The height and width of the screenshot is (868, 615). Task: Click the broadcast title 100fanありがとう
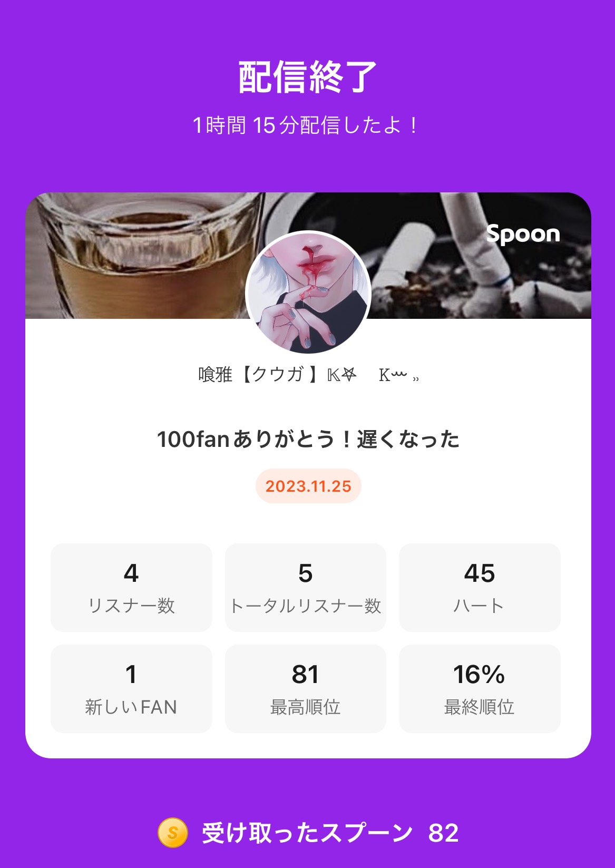308,440
